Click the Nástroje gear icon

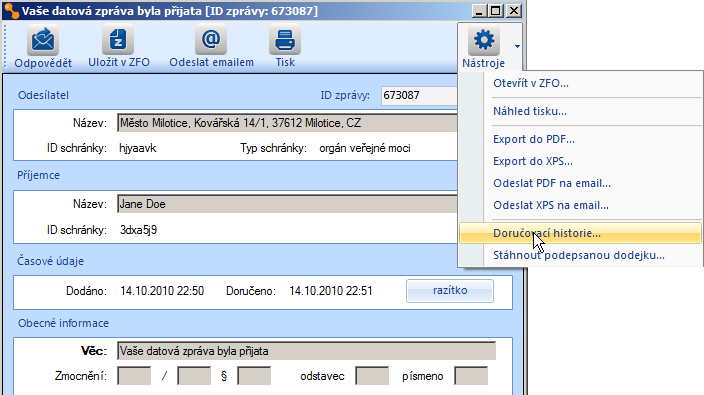coord(484,40)
